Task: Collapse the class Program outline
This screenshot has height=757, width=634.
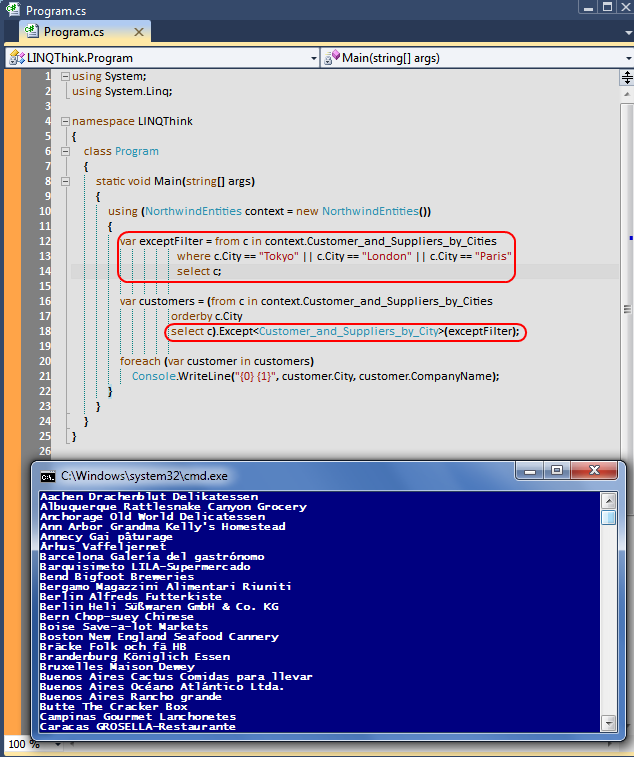Action: (x=65, y=151)
